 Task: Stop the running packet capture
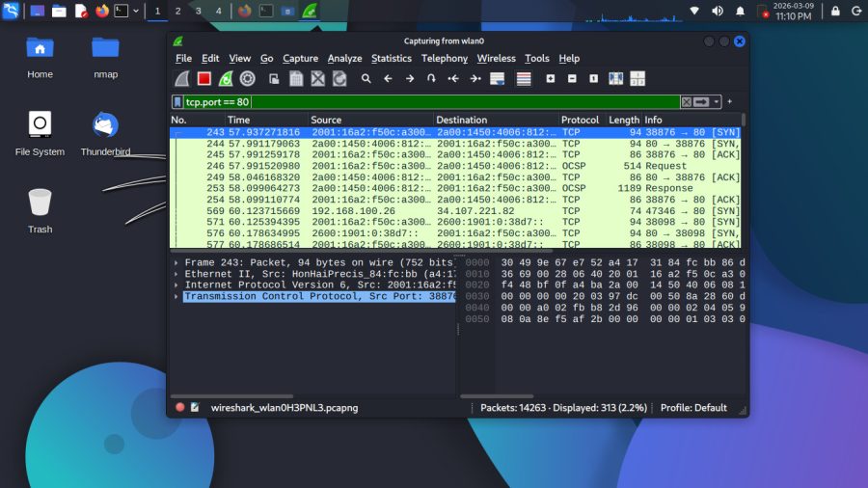203,79
